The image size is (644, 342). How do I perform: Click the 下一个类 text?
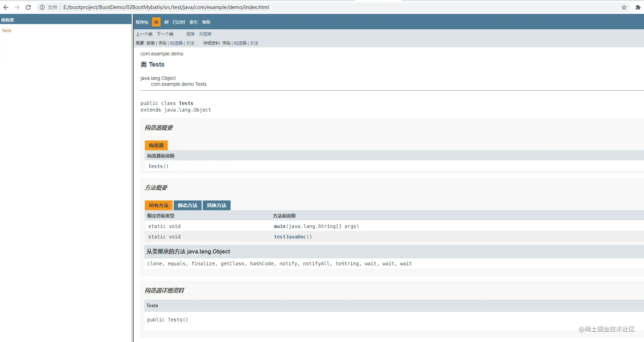click(x=165, y=34)
